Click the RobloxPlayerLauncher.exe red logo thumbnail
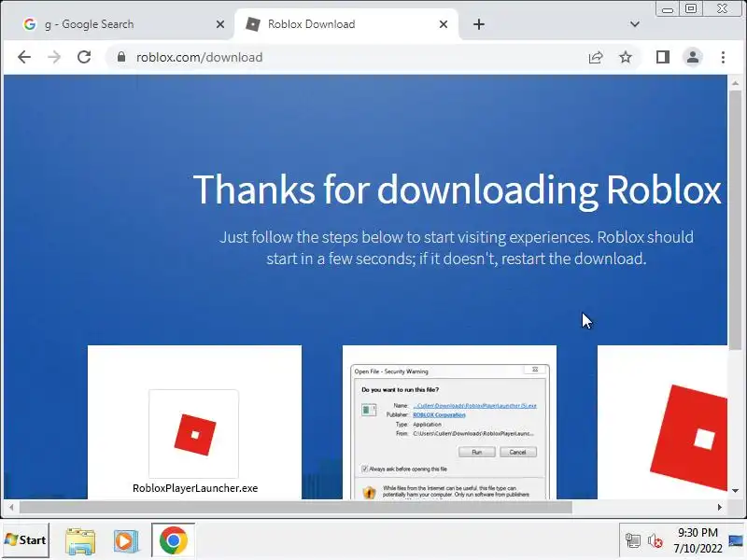Image resolution: width=747 pixels, height=560 pixels. pos(194,433)
